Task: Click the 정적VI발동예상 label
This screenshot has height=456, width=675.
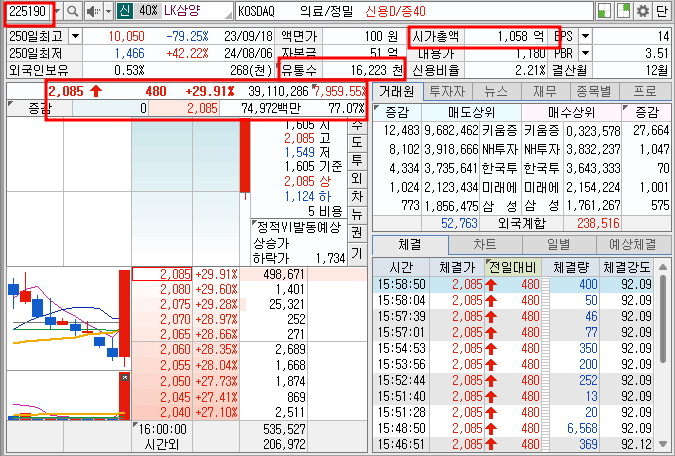Action: pyautogui.click(x=299, y=227)
